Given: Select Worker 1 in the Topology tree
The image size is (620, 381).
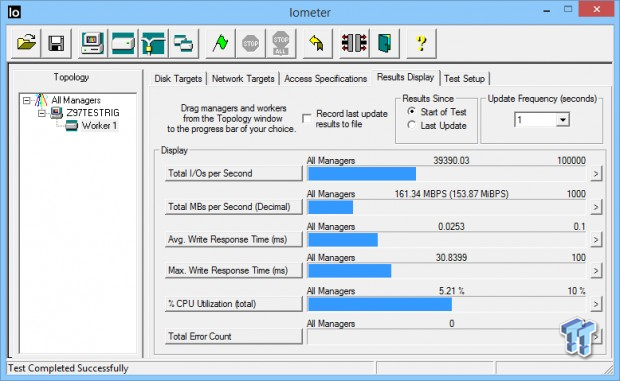Looking at the screenshot, I should 99,126.
